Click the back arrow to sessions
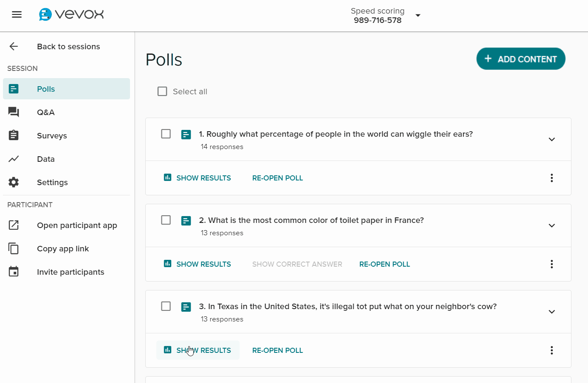This screenshot has height=383, width=588. point(14,46)
